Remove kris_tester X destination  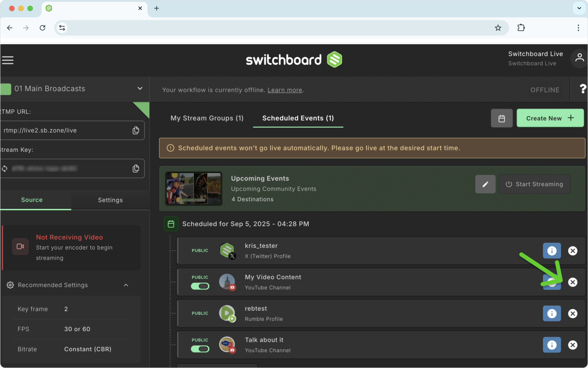coord(573,251)
